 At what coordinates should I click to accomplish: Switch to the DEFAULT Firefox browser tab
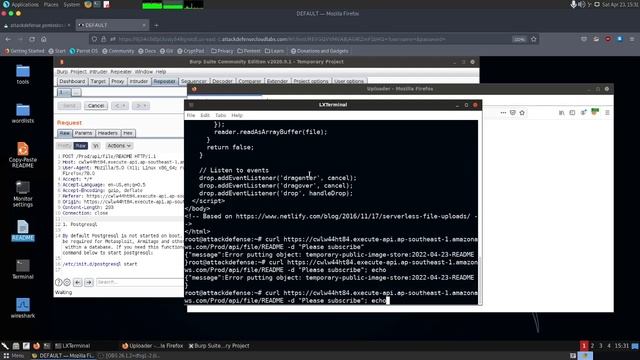[112, 25]
